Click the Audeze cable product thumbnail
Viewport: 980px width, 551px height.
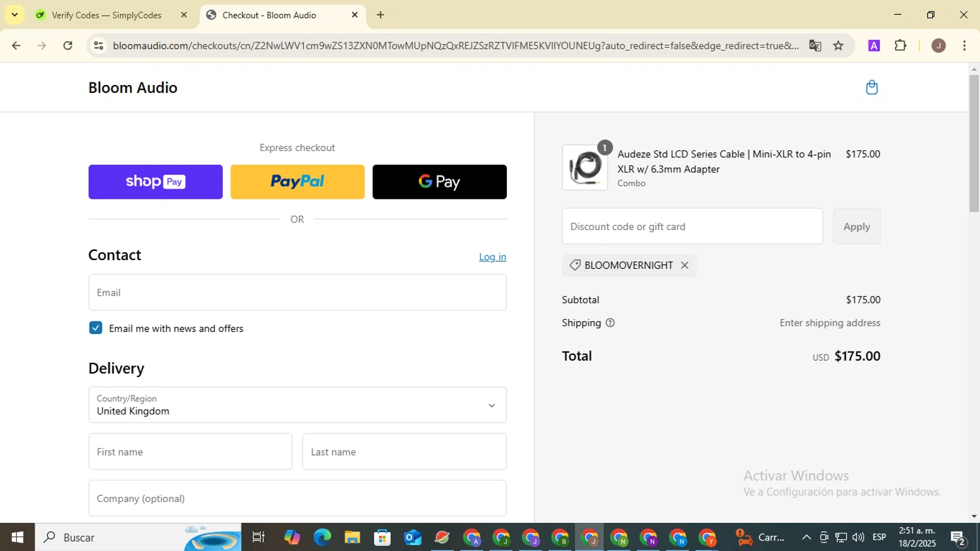(x=585, y=167)
